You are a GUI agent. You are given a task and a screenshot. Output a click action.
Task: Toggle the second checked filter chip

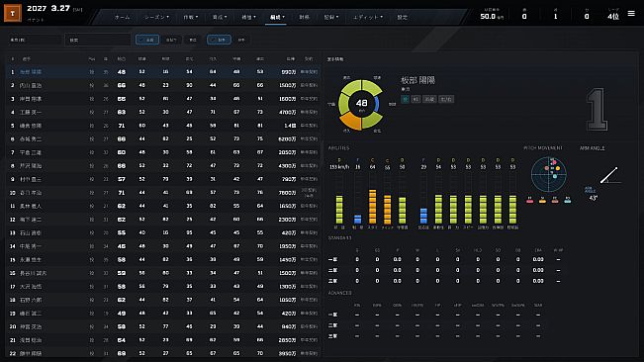tap(219, 40)
